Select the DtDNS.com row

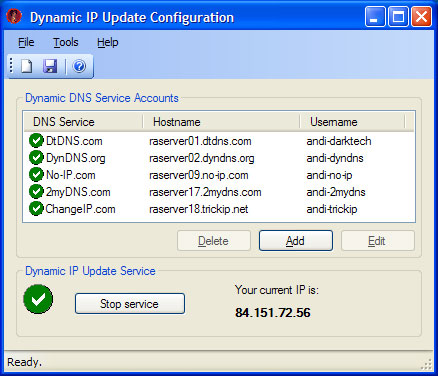[219, 141]
